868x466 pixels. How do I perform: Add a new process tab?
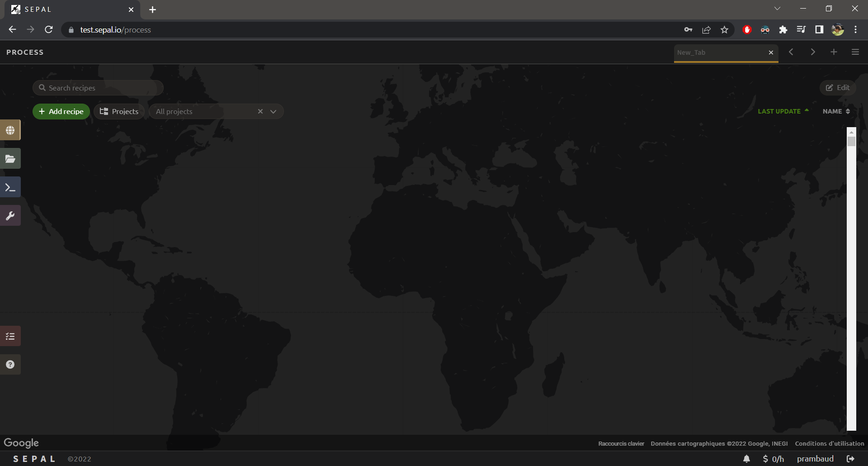[x=834, y=52]
